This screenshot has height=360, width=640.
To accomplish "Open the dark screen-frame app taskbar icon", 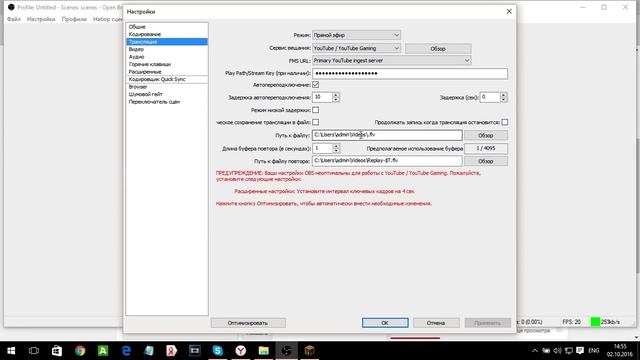I will (x=195, y=351).
